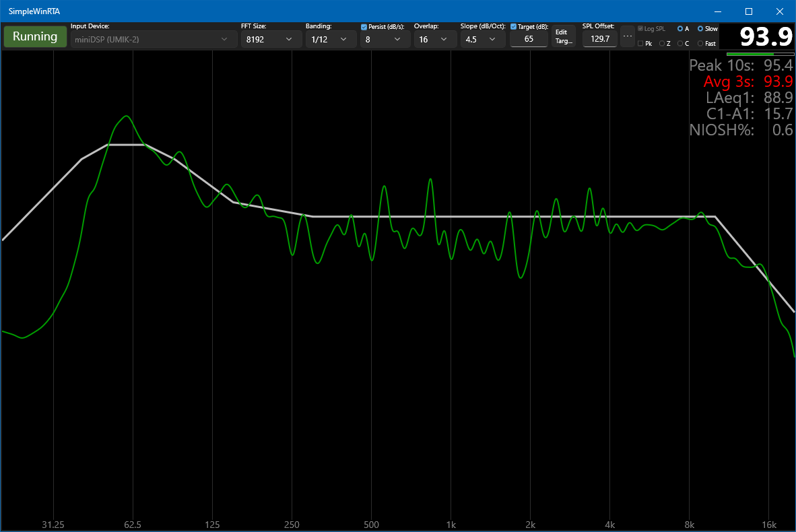Open Edit Target button
The width and height of the screenshot is (796, 532).
tap(564, 36)
